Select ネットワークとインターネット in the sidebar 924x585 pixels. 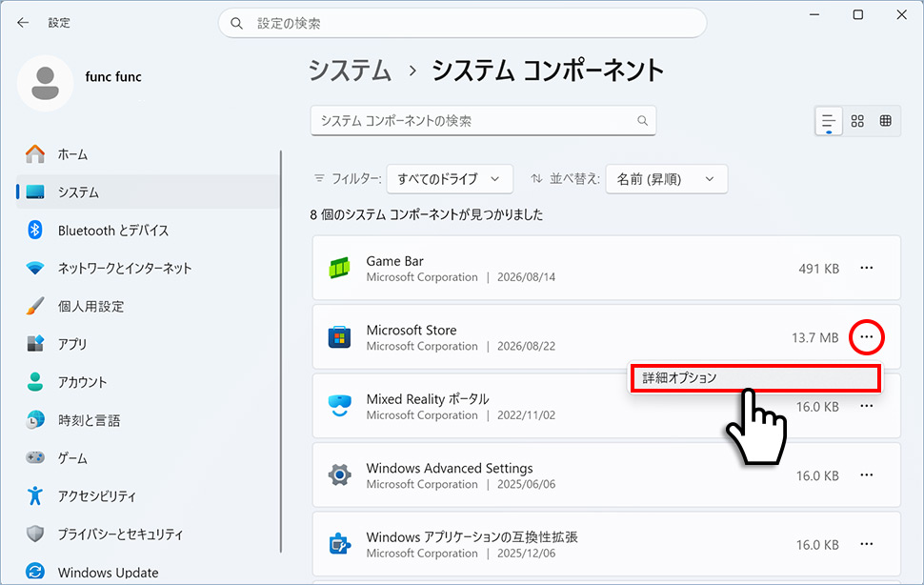[148, 268]
